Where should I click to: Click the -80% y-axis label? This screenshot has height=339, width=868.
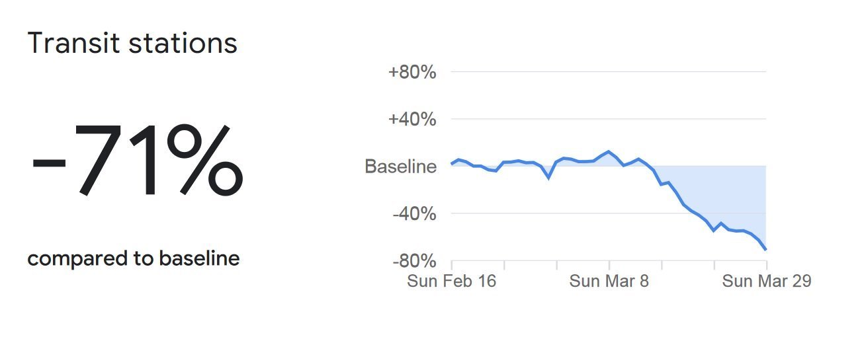click(x=413, y=262)
